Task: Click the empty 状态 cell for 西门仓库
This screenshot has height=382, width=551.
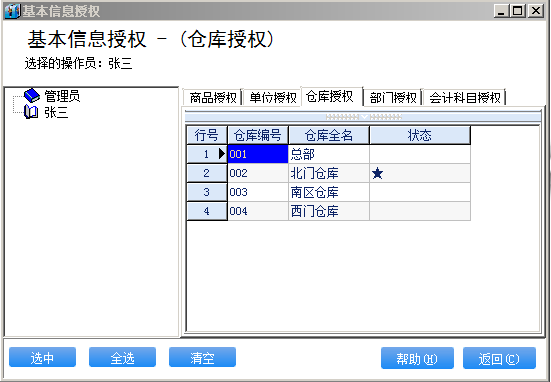Action: tap(420, 211)
